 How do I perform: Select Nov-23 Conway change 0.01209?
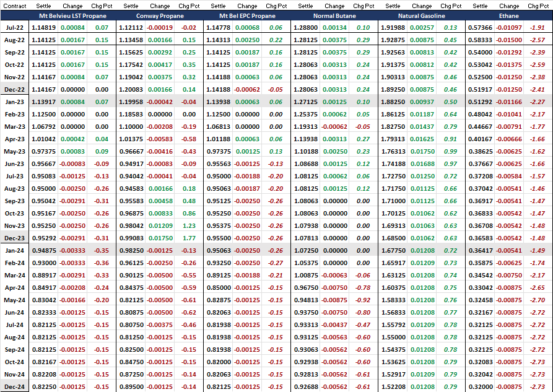[x=160, y=226]
